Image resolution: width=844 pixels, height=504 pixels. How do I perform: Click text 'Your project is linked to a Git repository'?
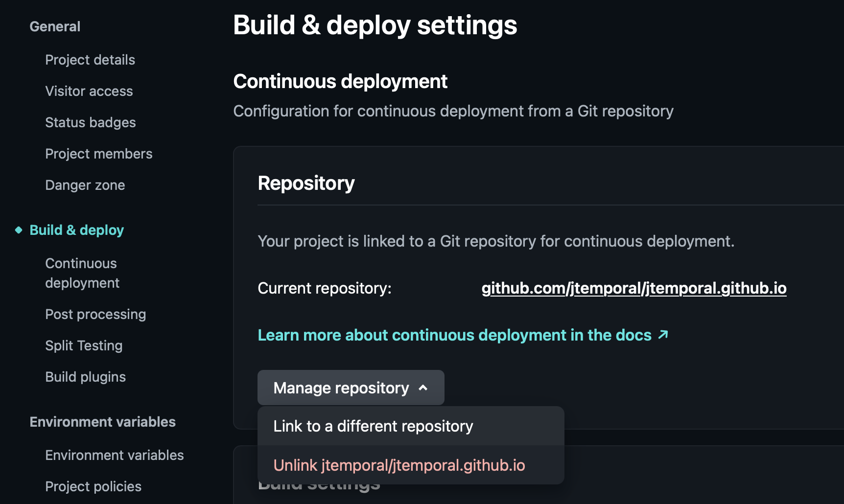click(x=397, y=241)
